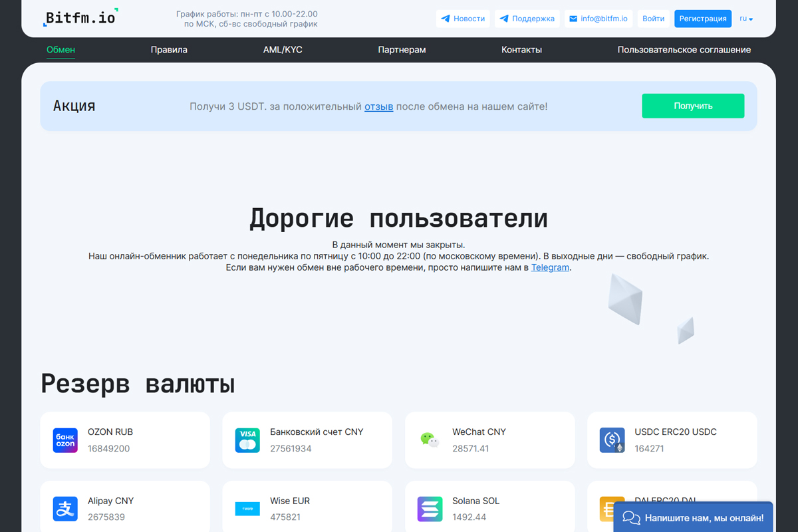The height and width of the screenshot is (532, 798).
Task: Click the OZON bank payment icon
Action: tap(65, 440)
